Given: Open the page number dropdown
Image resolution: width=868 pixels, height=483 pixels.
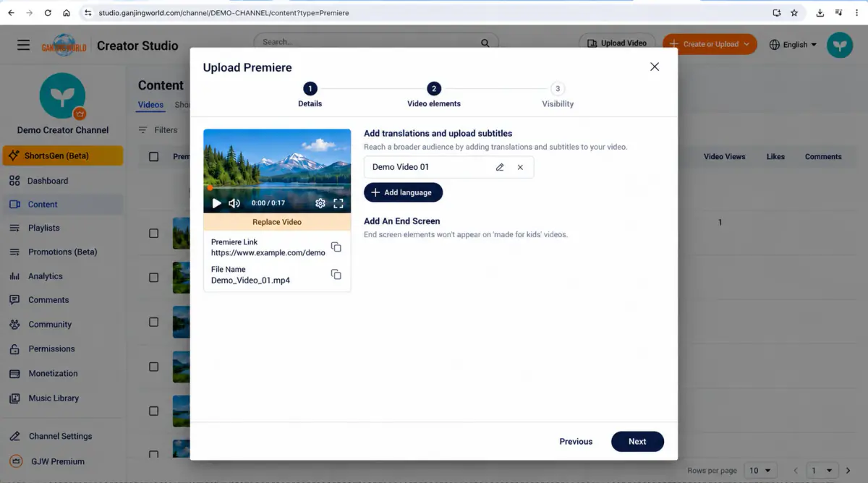Looking at the screenshot, I should [822, 470].
